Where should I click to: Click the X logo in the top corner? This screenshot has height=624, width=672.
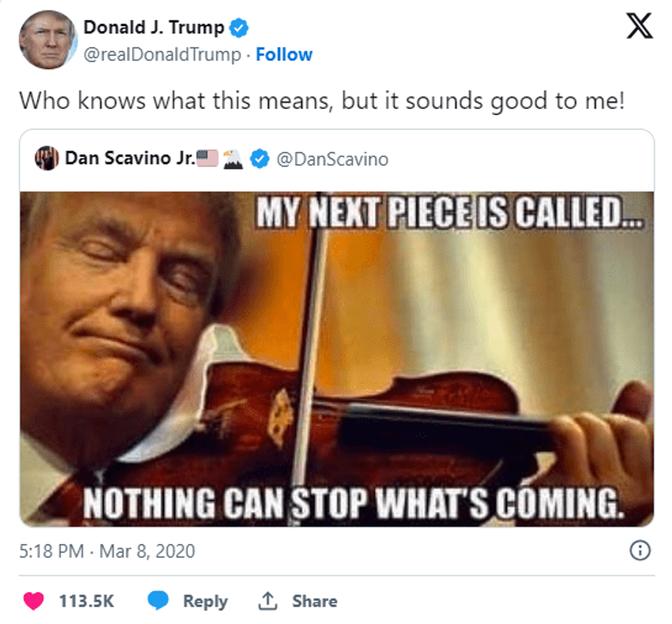(x=640, y=29)
